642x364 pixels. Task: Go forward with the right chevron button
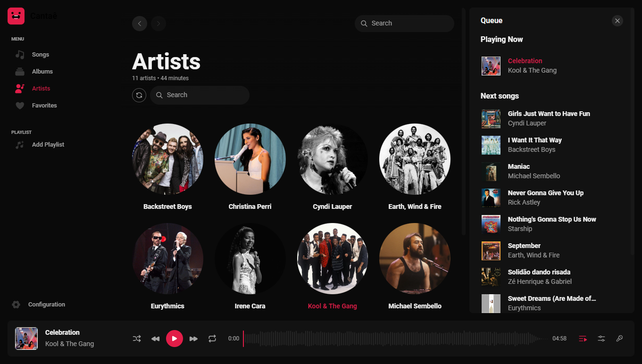pos(158,24)
